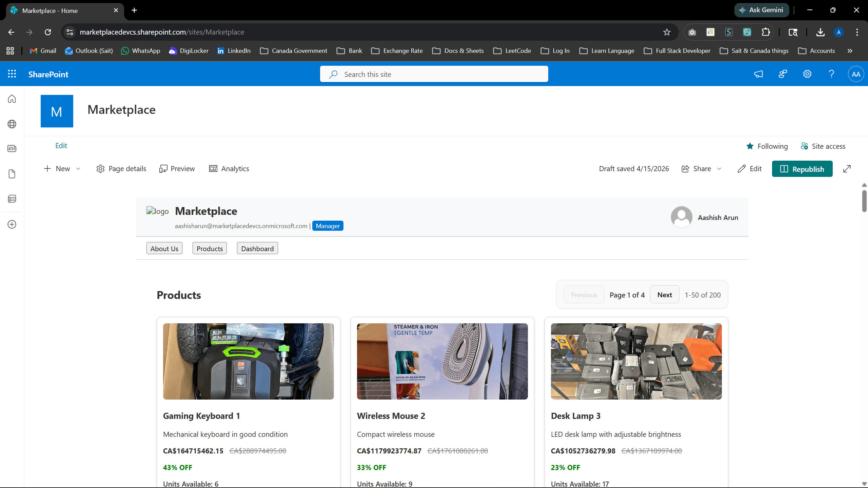Expand page to full screen arrow icon
Image resolution: width=868 pixels, height=488 pixels.
click(847, 169)
